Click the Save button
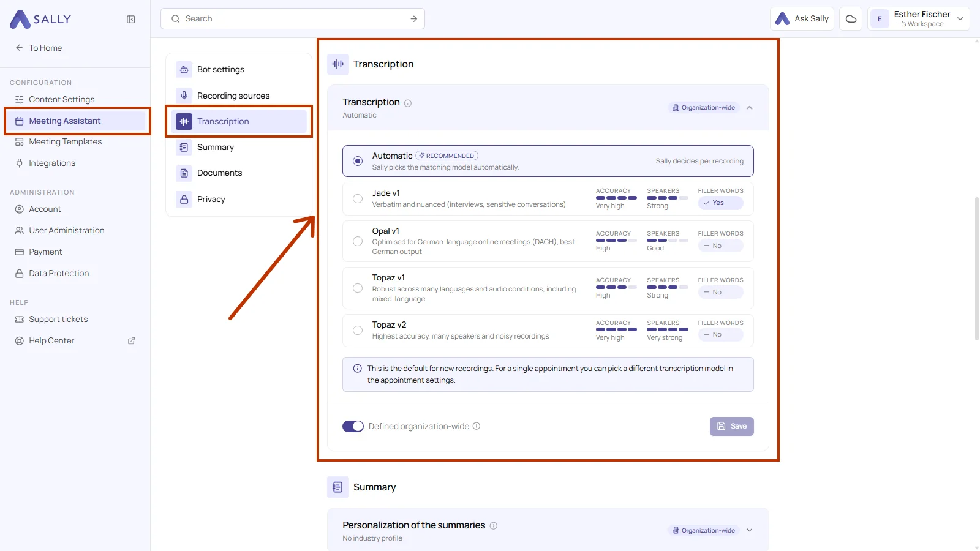Viewport: 980px width, 551px height. tap(732, 426)
